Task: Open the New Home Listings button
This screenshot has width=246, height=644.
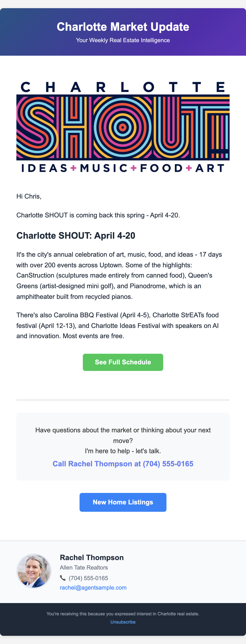Action: (x=123, y=502)
